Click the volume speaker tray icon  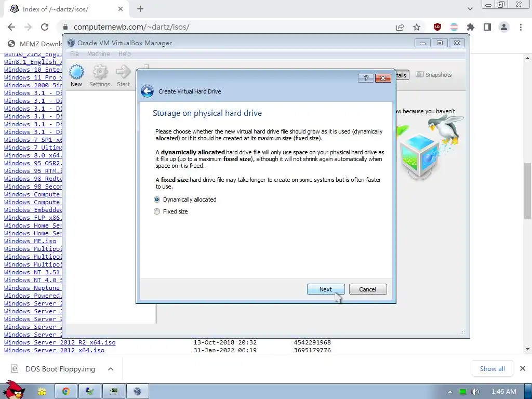coord(475,392)
